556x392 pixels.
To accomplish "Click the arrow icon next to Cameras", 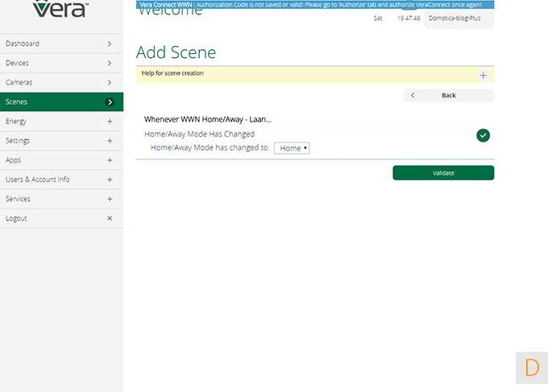I will tap(110, 83).
